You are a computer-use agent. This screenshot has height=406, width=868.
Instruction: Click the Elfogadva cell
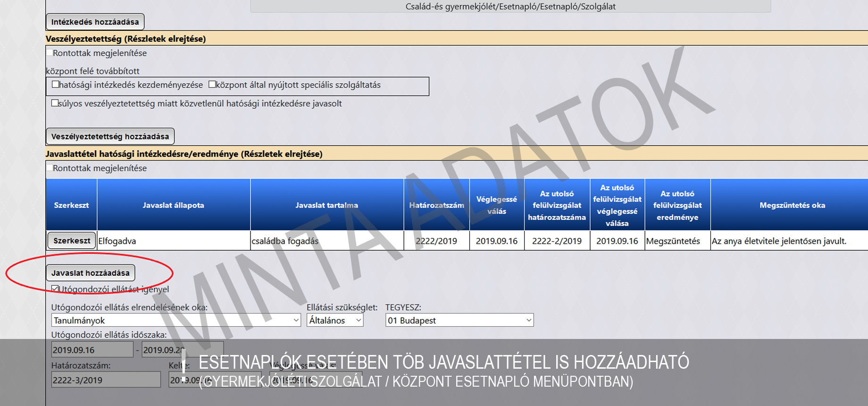pyautogui.click(x=174, y=241)
